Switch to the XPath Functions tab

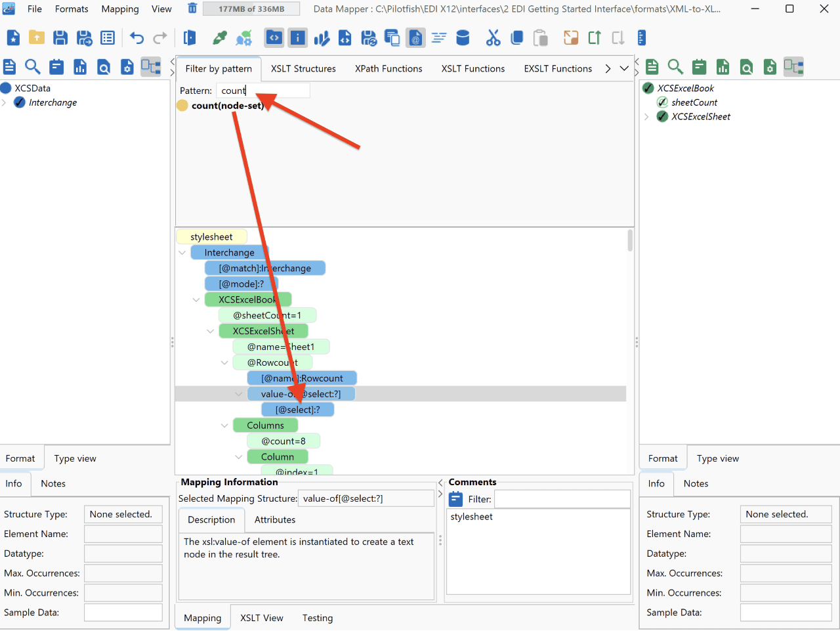(388, 68)
